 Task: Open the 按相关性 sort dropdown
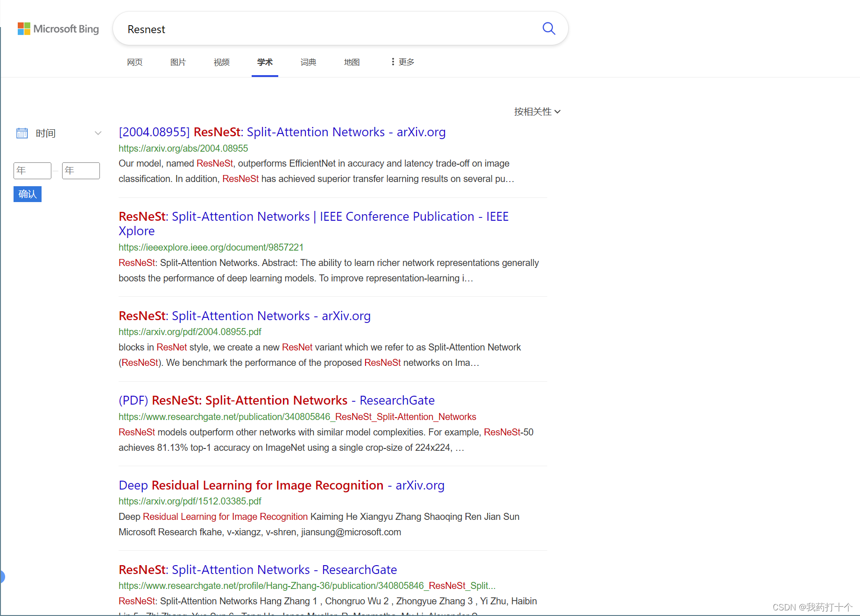(537, 112)
